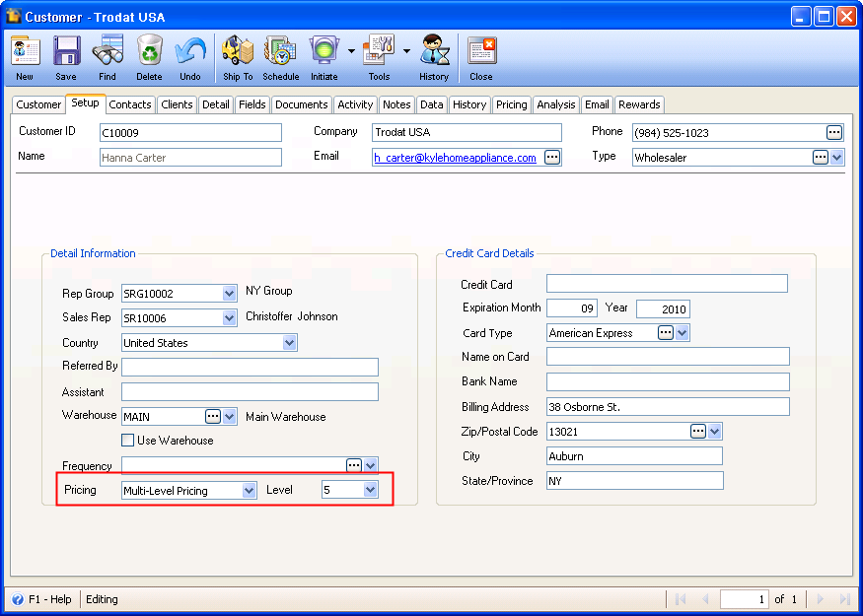Go to last record navigation arrow
The width and height of the screenshot is (863, 616).
845,599
